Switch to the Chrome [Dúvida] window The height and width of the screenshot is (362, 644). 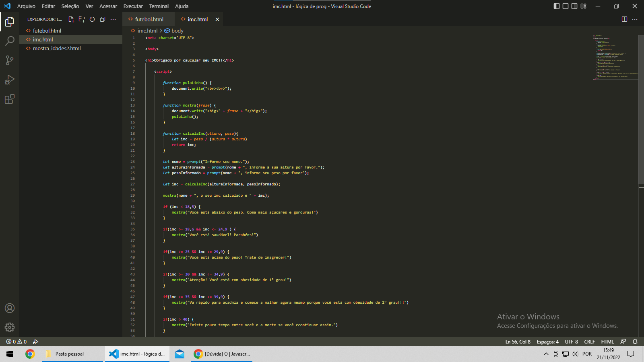pyautogui.click(x=222, y=354)
